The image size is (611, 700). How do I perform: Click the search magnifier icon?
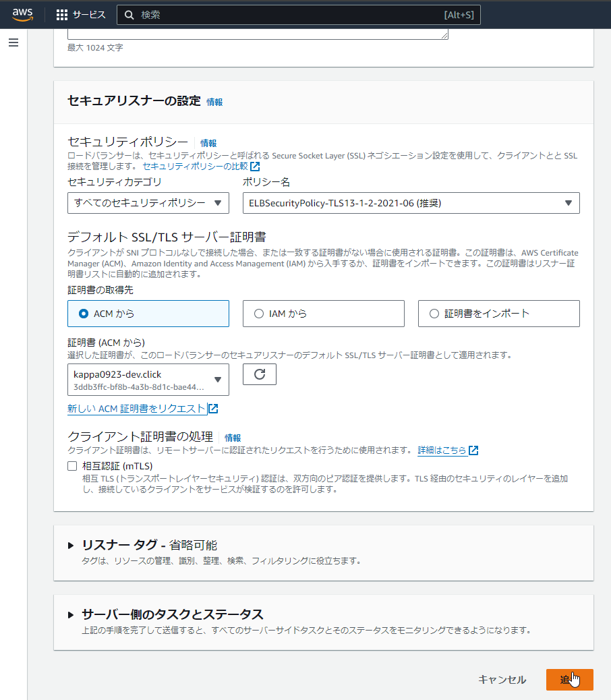129,15
